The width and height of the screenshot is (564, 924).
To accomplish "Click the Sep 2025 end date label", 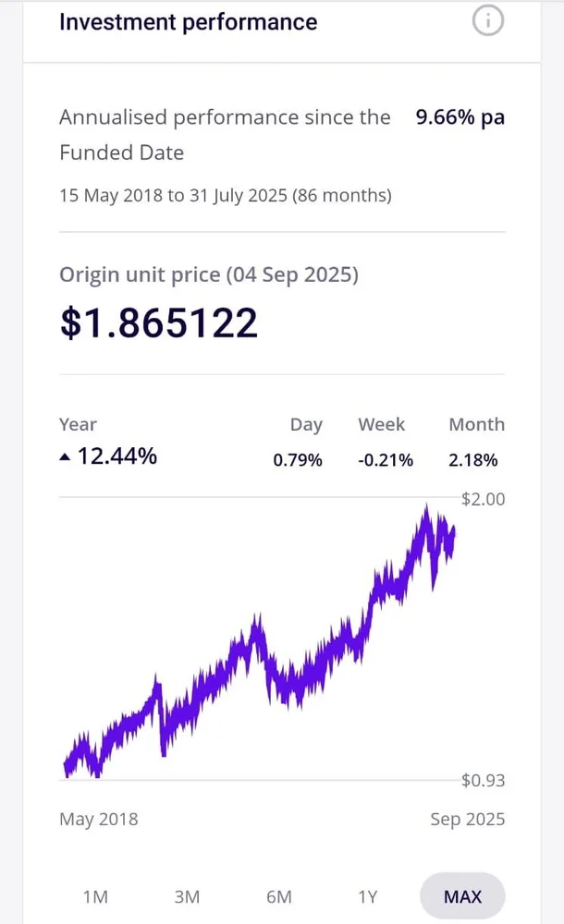I will pyautogui.click(x=467, y=820).
